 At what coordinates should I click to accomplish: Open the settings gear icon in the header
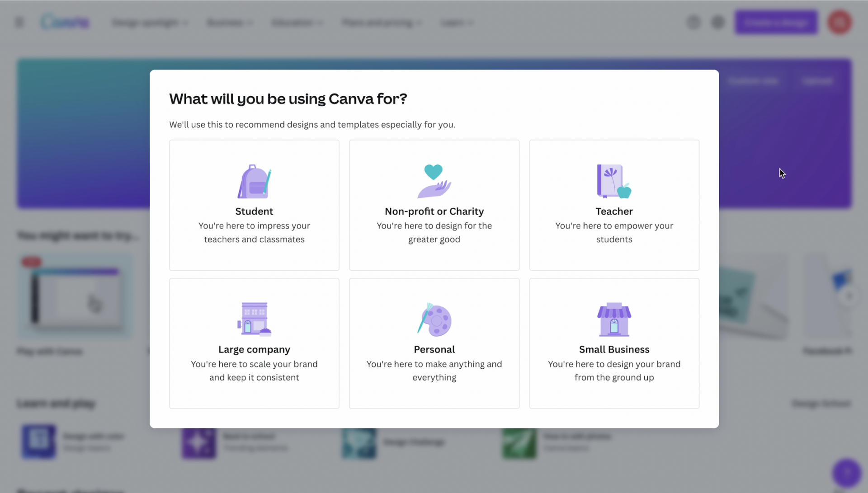(x=718, y=22)
